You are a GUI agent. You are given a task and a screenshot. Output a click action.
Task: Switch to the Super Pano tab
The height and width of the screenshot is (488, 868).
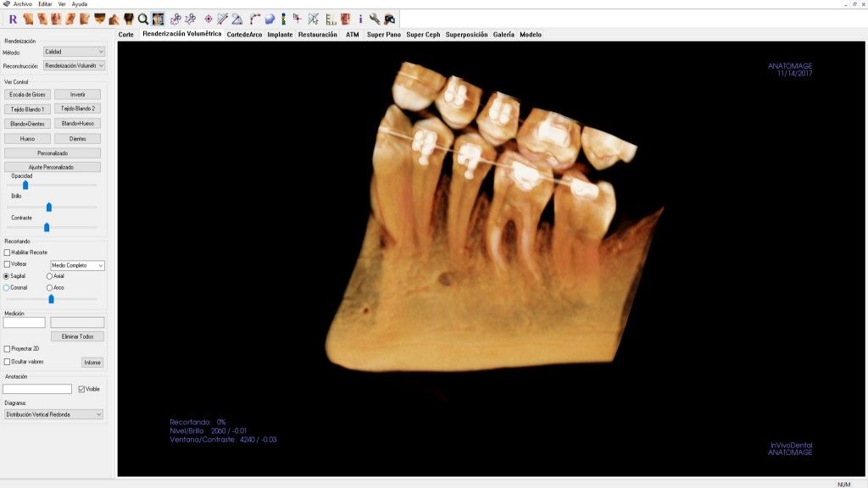click(383, 35)
